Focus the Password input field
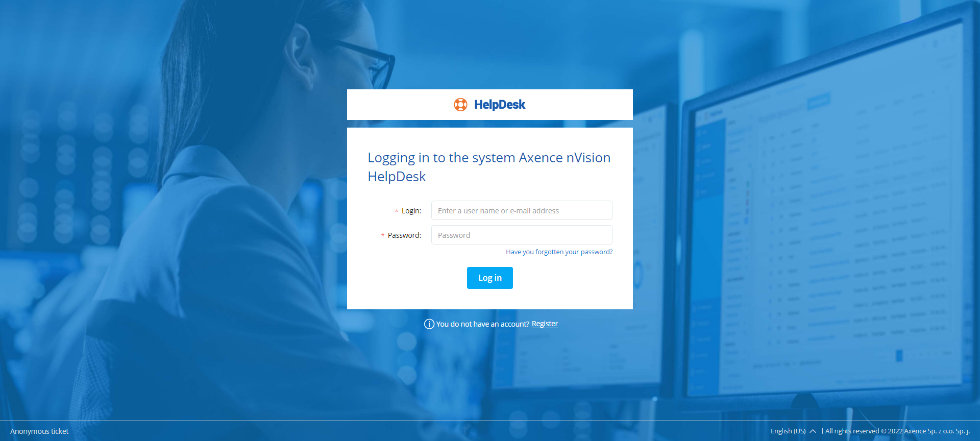Image resolution: width=980 pixels, height=441 pixels. [521, 235]
